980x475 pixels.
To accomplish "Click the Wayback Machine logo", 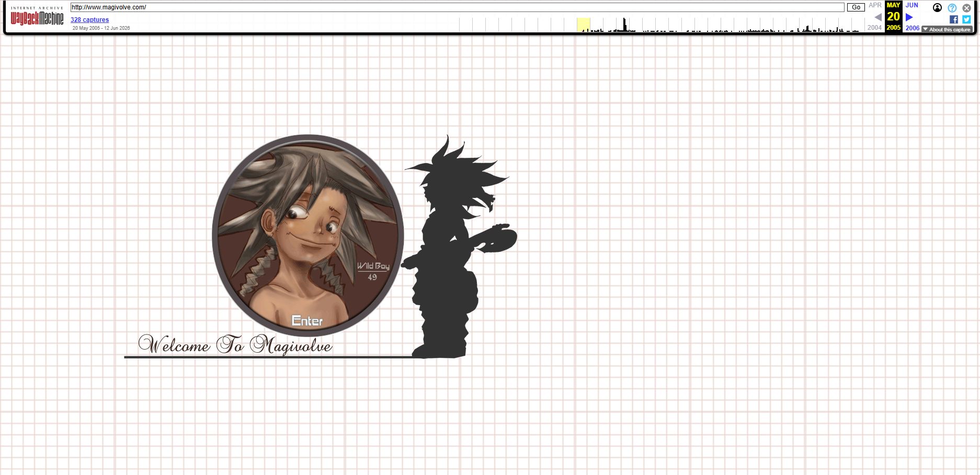I will [x=37, y=17].
